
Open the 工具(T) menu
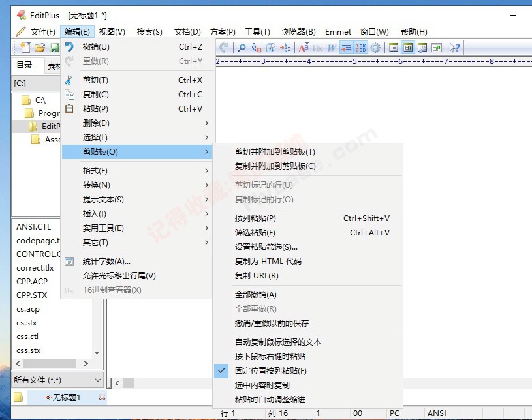(x=257, y=32)
